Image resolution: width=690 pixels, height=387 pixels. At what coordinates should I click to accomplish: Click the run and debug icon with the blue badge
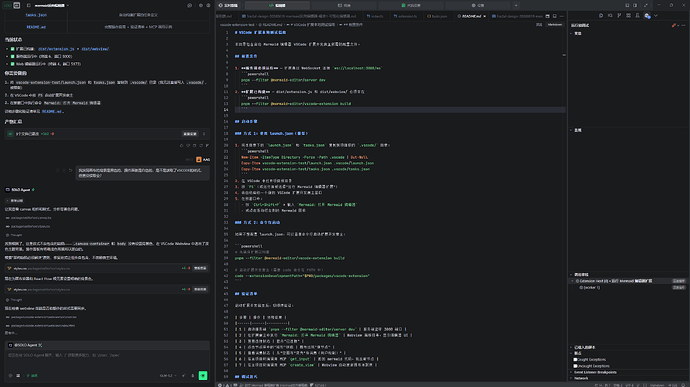pyautogui.click(x=647, y=16)
